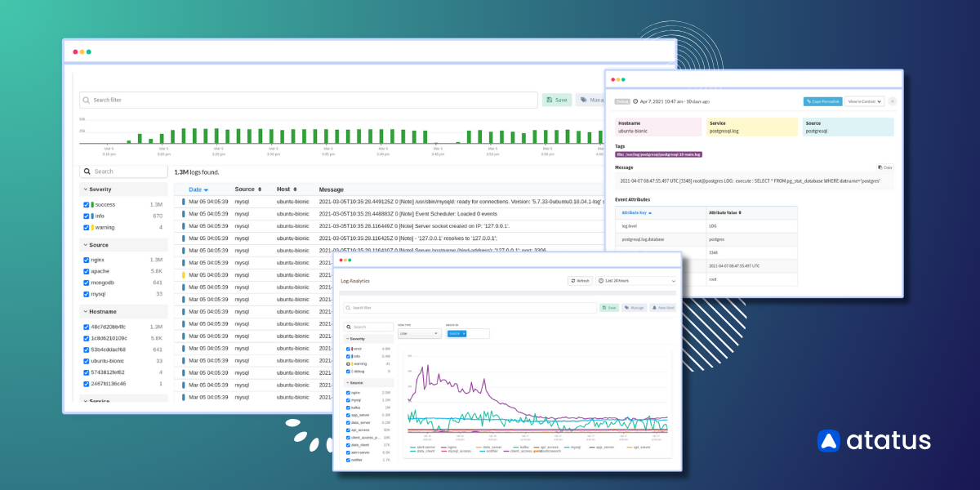Click the Copy icon next to Message
The image size is (980, 490).
[884, 167]
